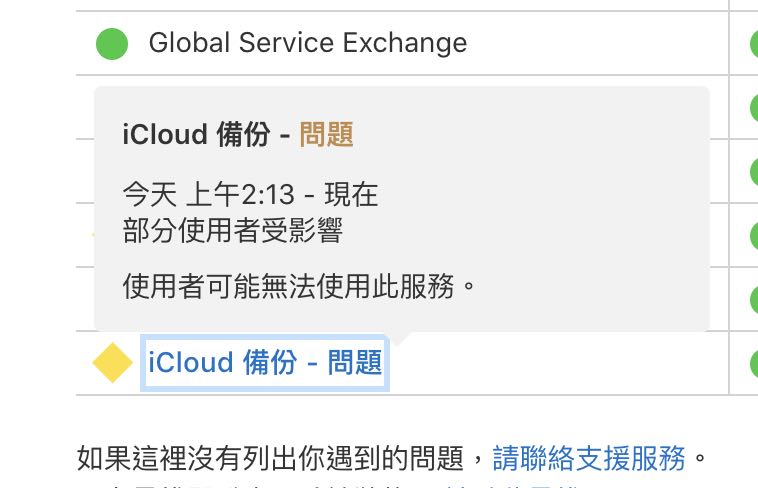Click right-edge green dot level with 部分使用者受影響
758x488 pixels.
[x=754, y=236]
